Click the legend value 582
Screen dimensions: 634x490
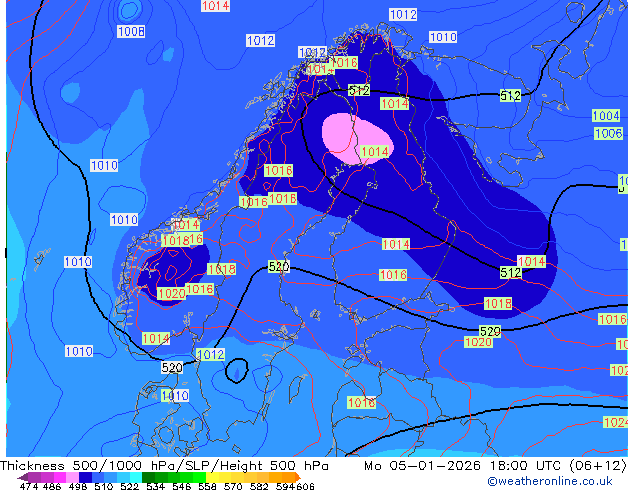click(259, 486)
